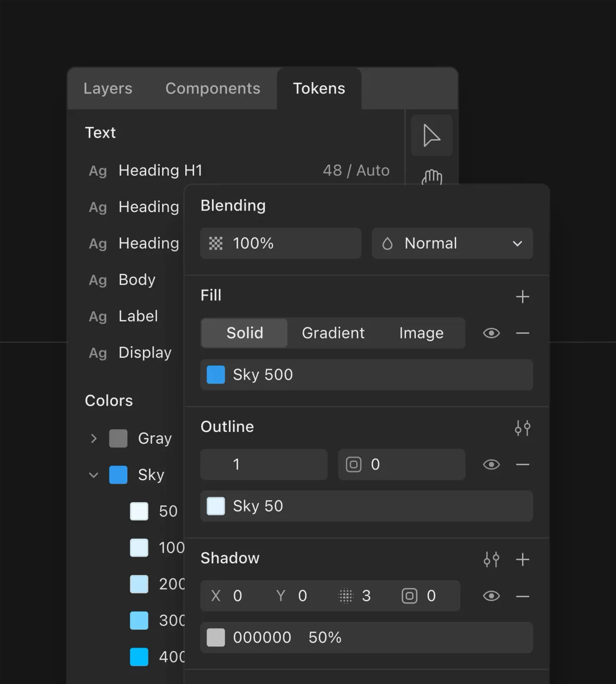Collapse the Sky color group
Image resolution: width=616 pixels, height=684 pixels.
(93, 475)
